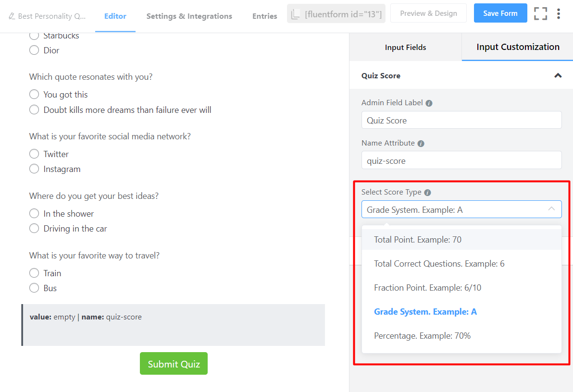Open the Input Fields panel tab

(x=405, y=47)
